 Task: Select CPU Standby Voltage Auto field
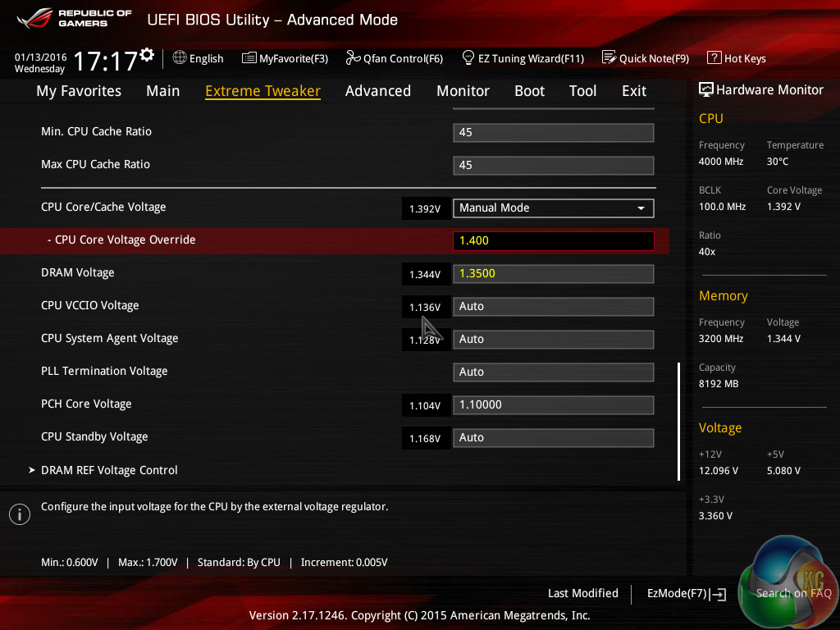pyautogui.click(x=554, y=438)
